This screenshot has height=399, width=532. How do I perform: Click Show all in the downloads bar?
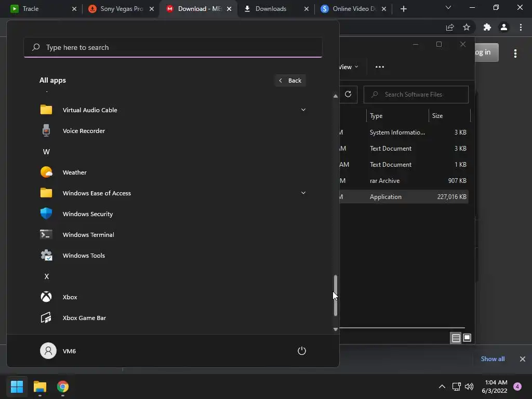[493, 359]
